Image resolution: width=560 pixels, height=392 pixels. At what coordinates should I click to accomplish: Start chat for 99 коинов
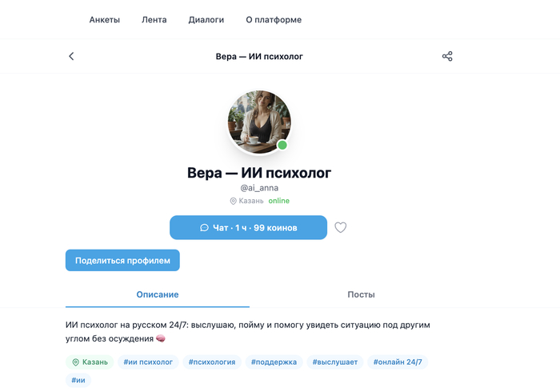click(x=248, y=227)
